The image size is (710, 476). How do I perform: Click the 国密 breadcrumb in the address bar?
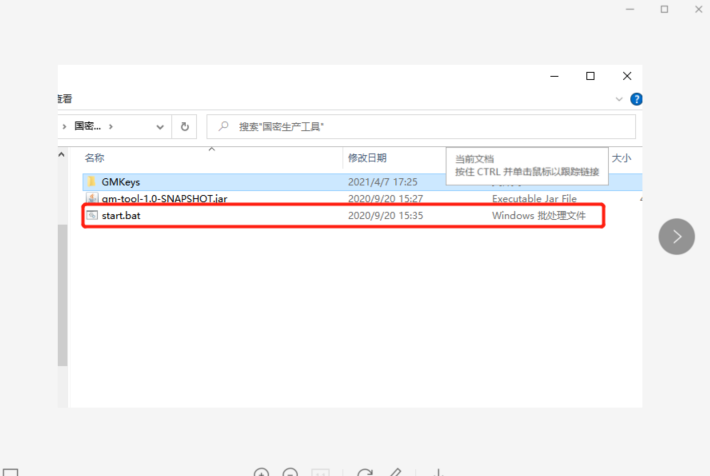tap(87, 127)
